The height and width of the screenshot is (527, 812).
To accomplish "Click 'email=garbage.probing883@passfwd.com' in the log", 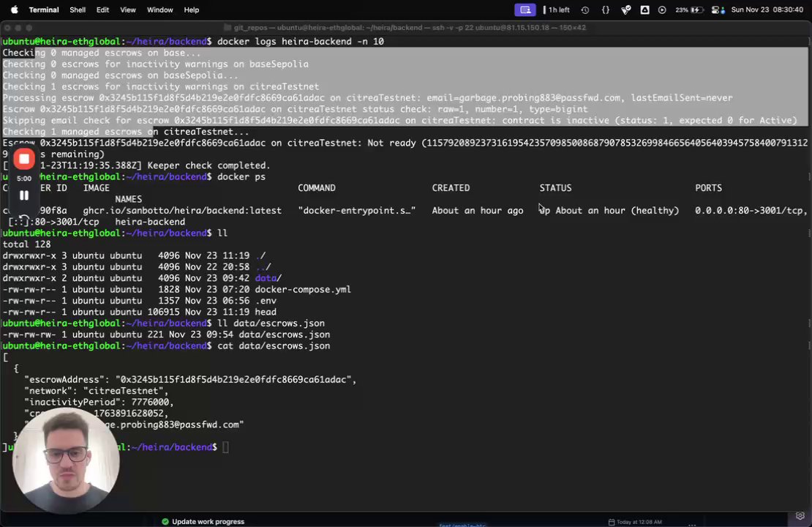I will point(524,98).
